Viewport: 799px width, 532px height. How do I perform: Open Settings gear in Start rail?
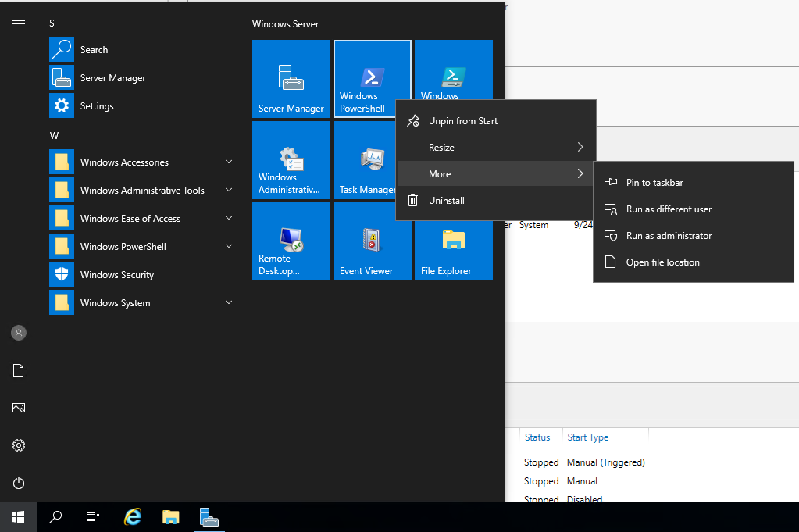(x=19, y=445)
